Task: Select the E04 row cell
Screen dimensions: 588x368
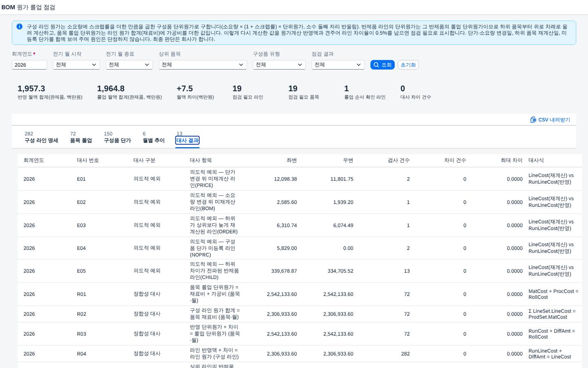Action: click(81, 248)
